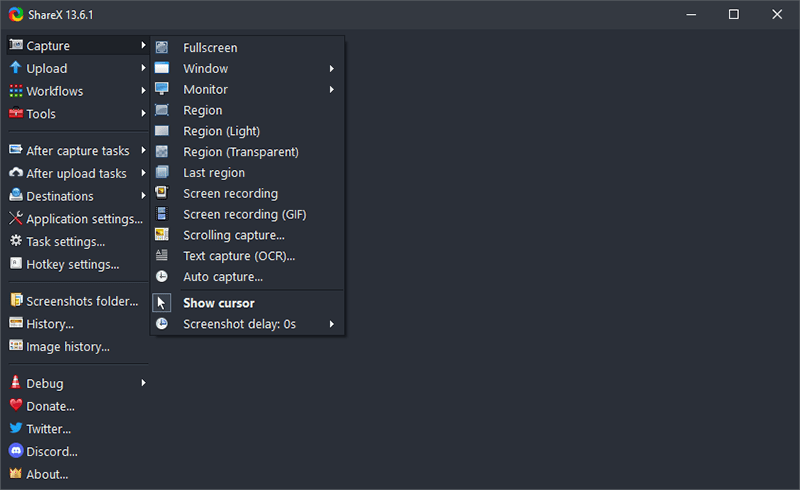This screenshot has width=800, height=490.
Task: Click the Text capture (OCR) icon
Action: click(x=162, y=256)
